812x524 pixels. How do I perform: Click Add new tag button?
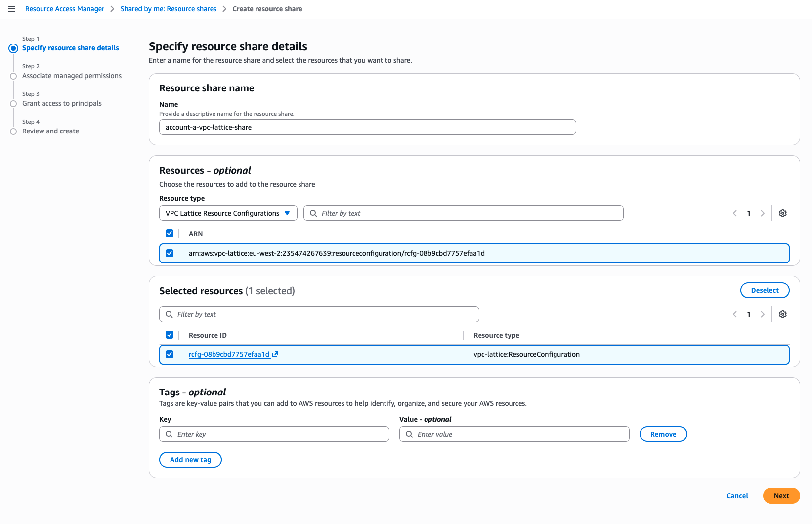[190, 460]
